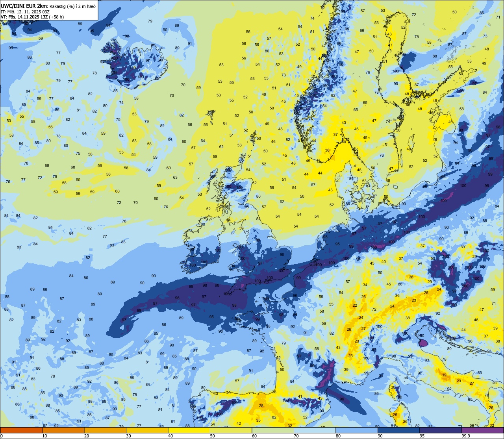This screenshot has width=504, height=439.
Task: Click the '50' tick label under the colour scale
Action: 213,436
